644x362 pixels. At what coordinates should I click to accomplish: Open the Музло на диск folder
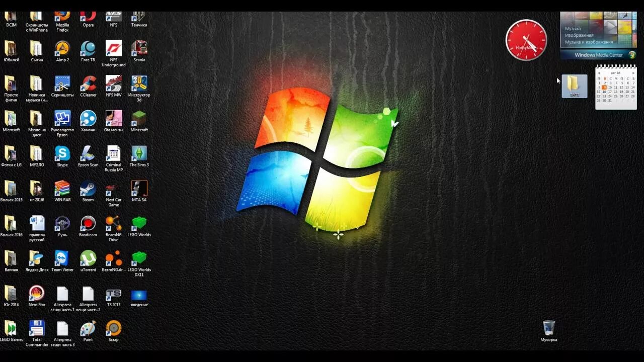click(37, 124)
